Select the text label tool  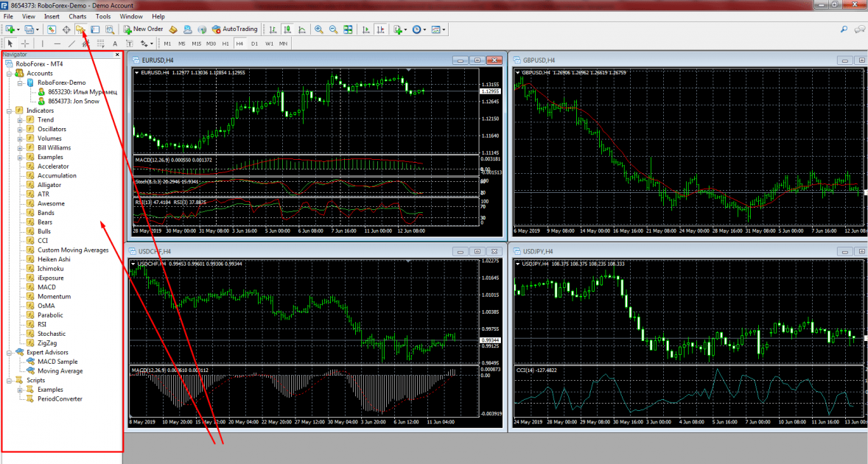(129, 43)
